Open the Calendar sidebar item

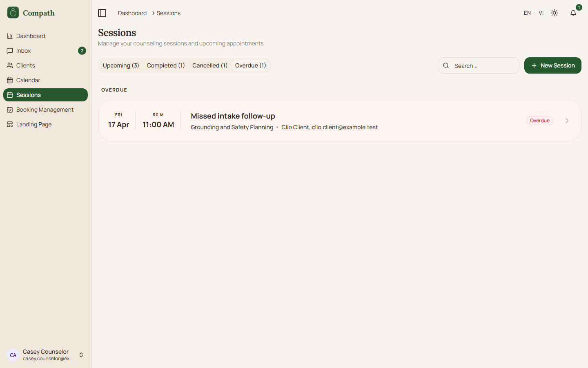coord(28,80)
